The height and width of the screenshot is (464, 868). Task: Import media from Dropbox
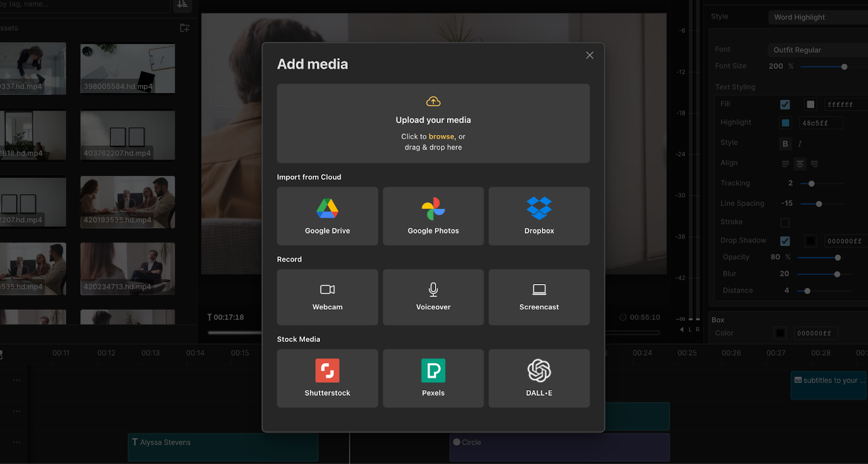point(539,216)
